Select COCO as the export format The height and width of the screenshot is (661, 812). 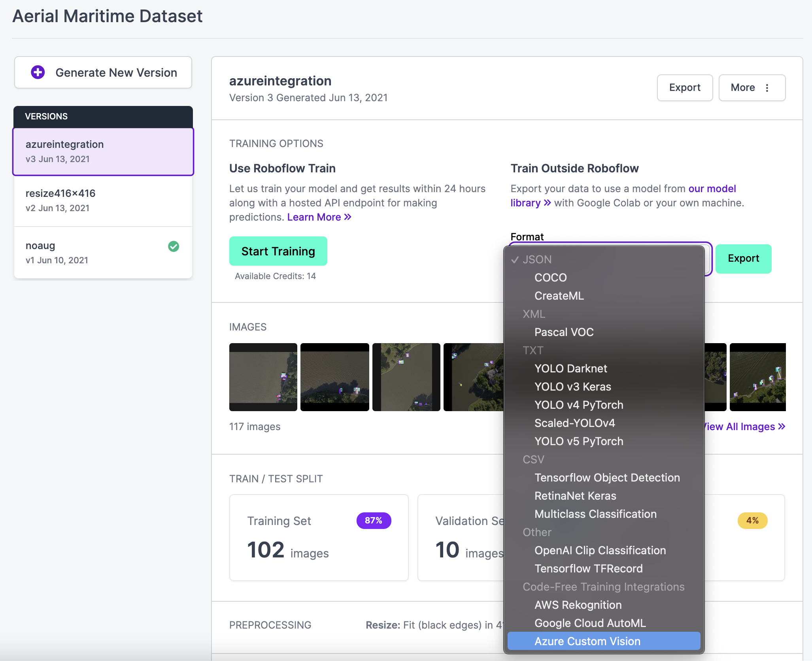550,277
